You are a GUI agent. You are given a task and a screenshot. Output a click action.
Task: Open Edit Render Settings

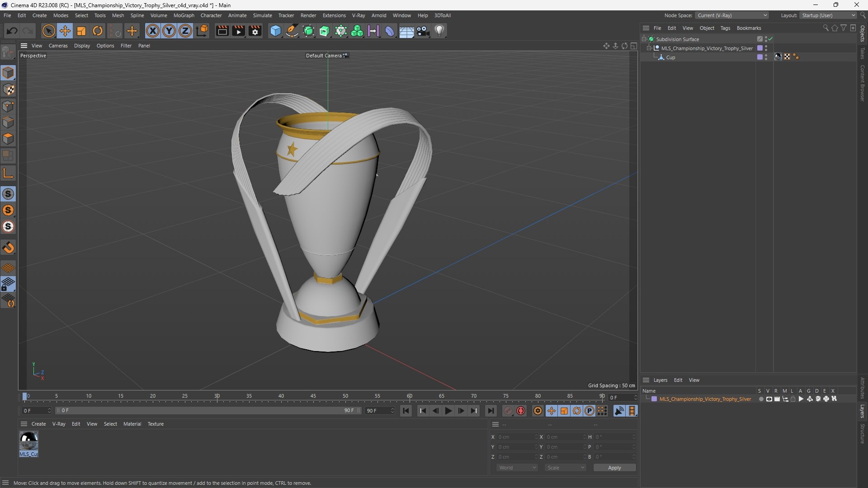coord(255,31)
